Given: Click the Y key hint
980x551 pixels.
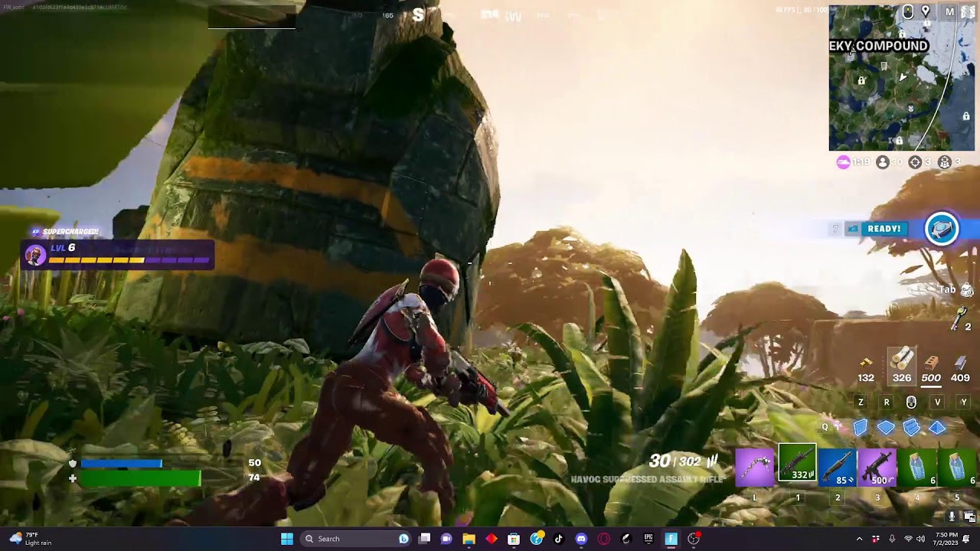Looking at the screenshot, I should point(963,402).
